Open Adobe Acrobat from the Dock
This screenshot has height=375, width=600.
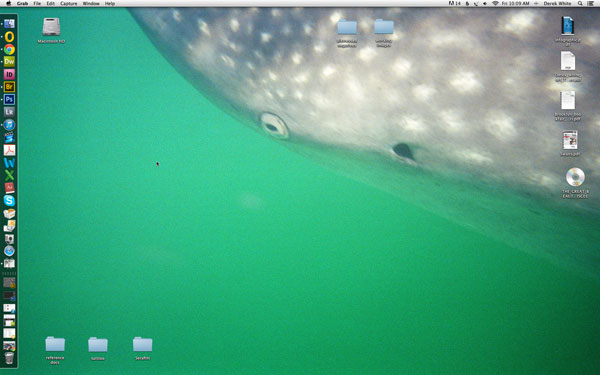[9, 150]
